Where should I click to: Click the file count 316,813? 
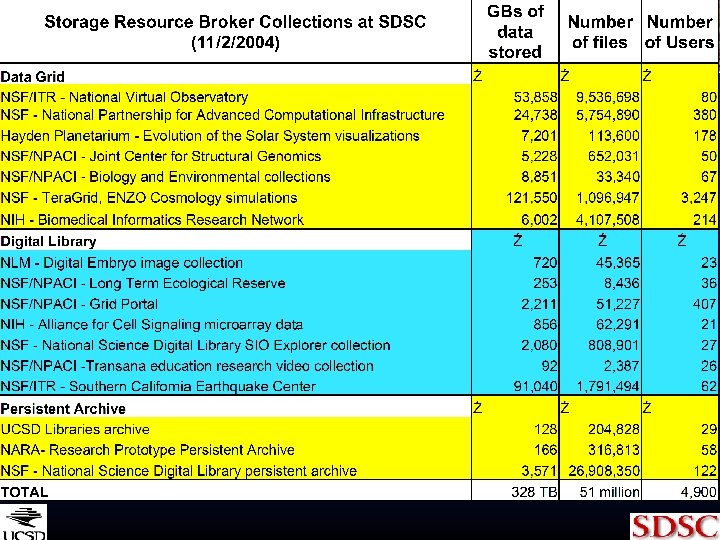613,450
